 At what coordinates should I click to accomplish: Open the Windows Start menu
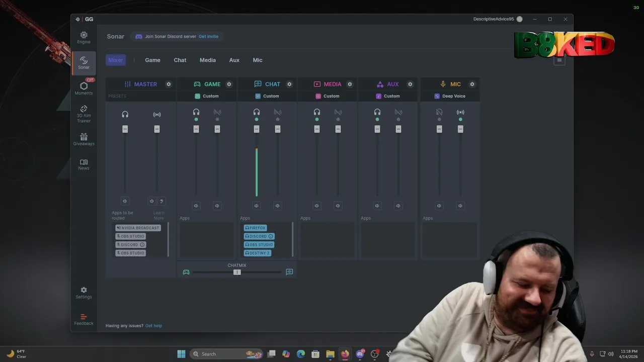(x=181, y=354)
